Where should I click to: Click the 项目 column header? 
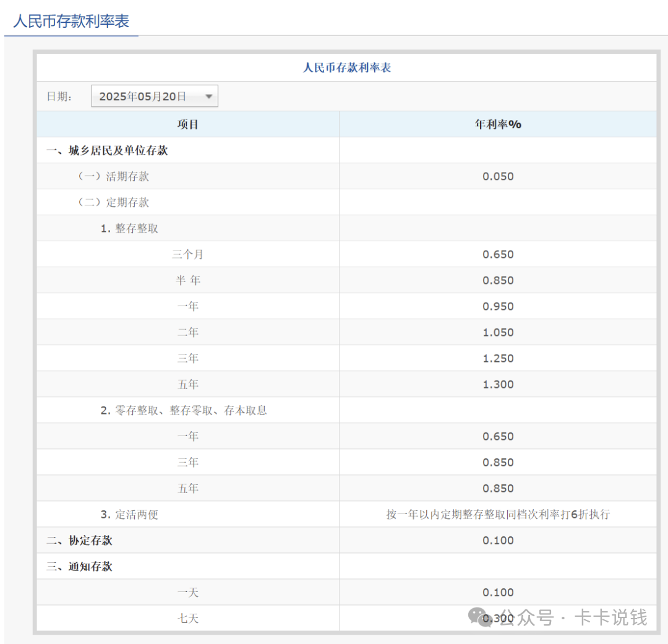(x=188, y=124)
